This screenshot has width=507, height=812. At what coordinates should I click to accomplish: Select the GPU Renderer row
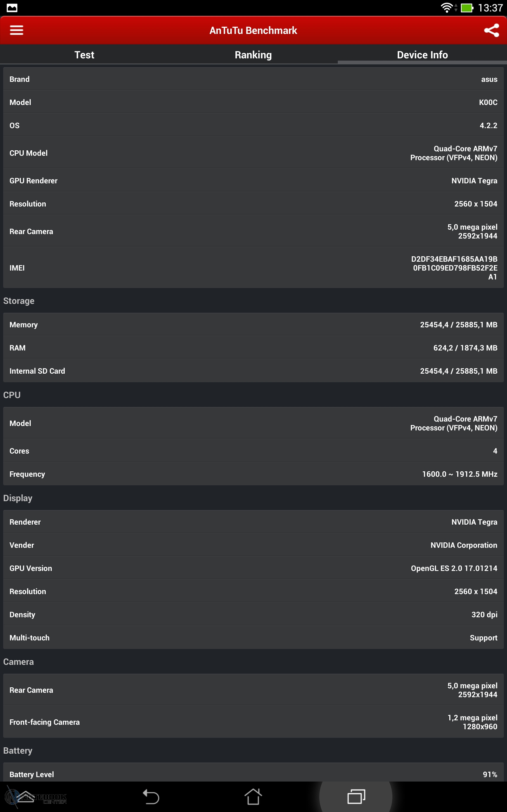pos(253,180)
